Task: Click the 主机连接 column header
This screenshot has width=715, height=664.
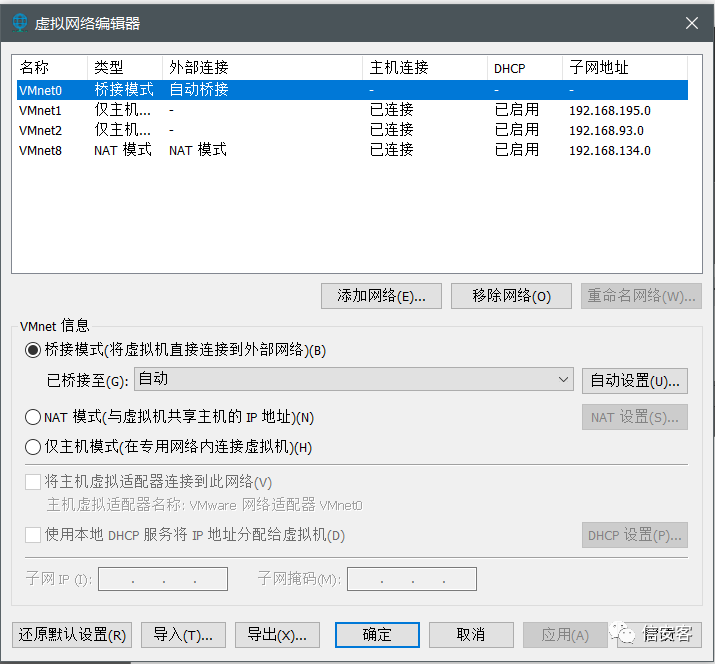Action: tap(425, 67)
